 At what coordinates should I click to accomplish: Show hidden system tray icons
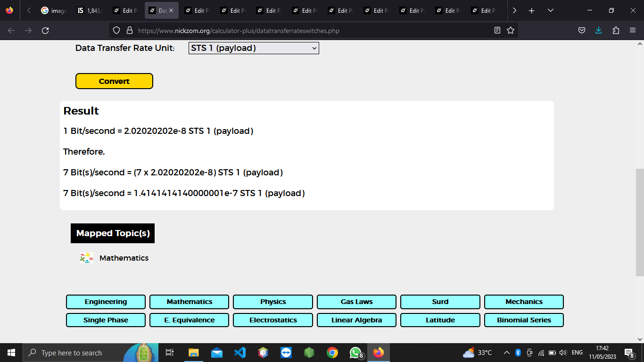pos(507,353)
